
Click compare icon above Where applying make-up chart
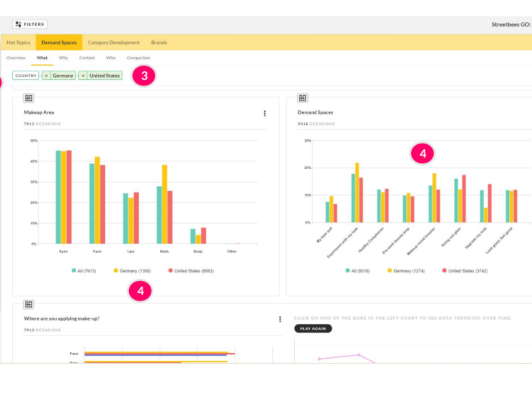click(x=29, y=304)
